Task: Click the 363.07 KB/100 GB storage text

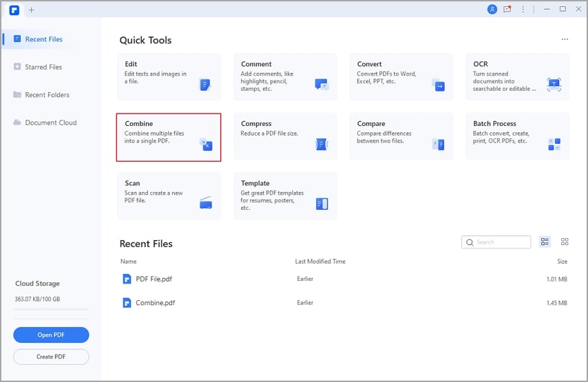Action: tap(37, 299)
